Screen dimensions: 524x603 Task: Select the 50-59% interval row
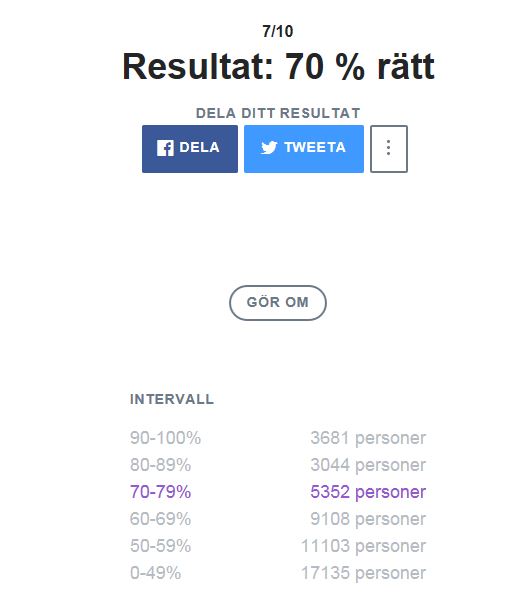pyautogui.click(x=278, y=546)
